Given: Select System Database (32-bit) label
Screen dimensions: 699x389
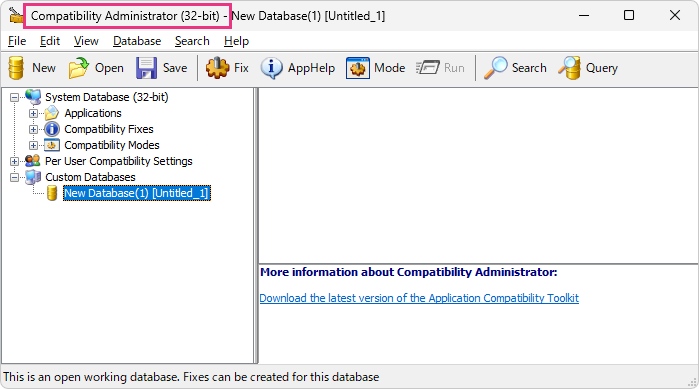Looking at the screenshot, I should pyautogui.click(x=107, y=97).
